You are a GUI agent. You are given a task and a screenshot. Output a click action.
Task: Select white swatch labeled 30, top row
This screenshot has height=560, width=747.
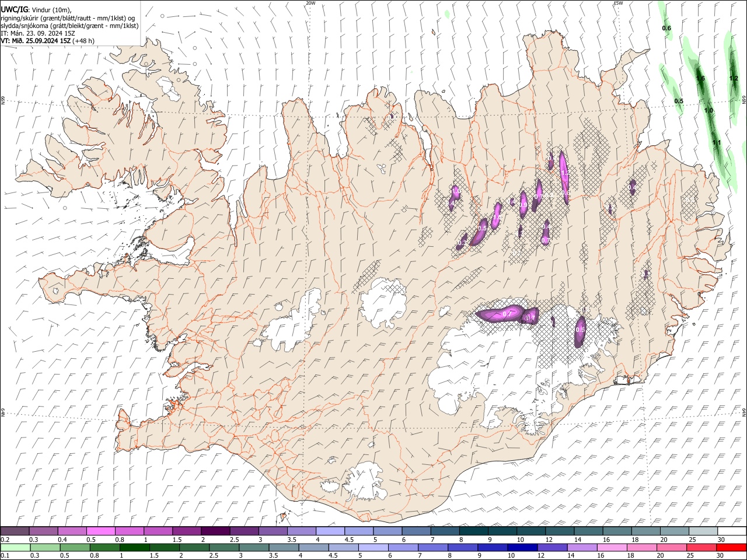coord(732,531)
